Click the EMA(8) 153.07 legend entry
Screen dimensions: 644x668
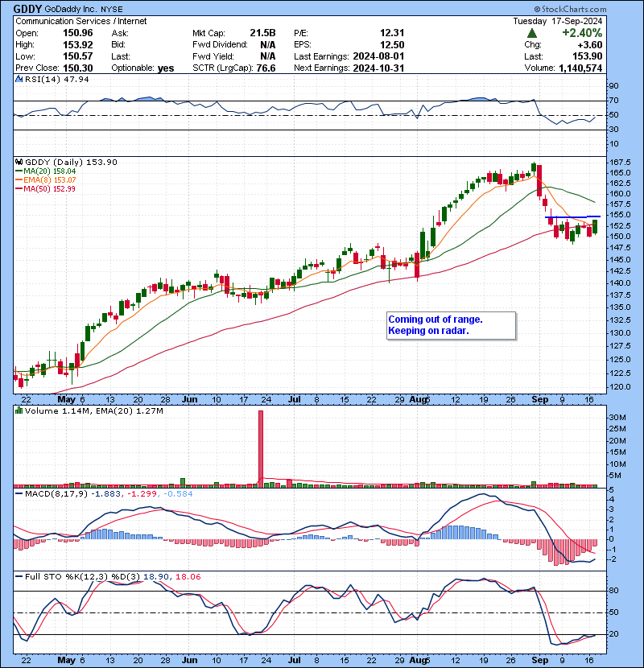click(45, 179)
